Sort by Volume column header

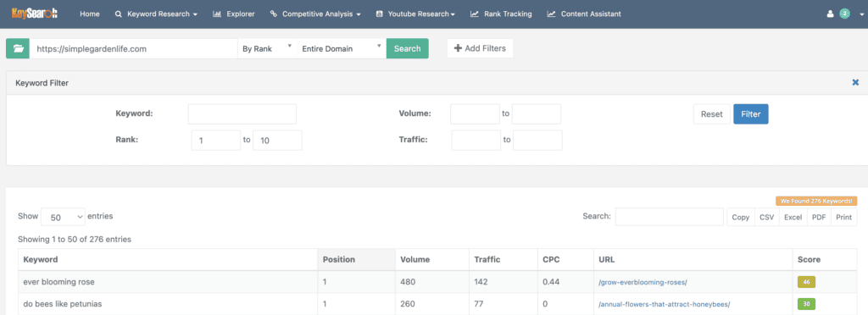point(431,260)
